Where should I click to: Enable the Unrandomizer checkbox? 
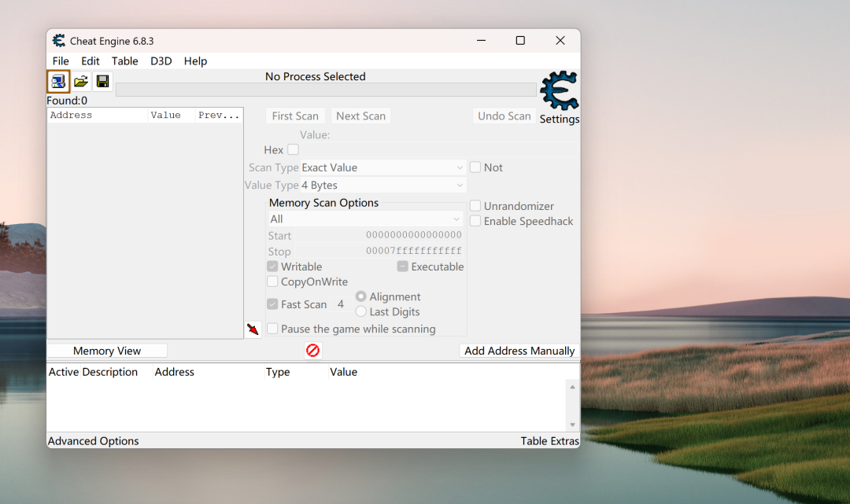pyautogui.click(x=475, y=206)
